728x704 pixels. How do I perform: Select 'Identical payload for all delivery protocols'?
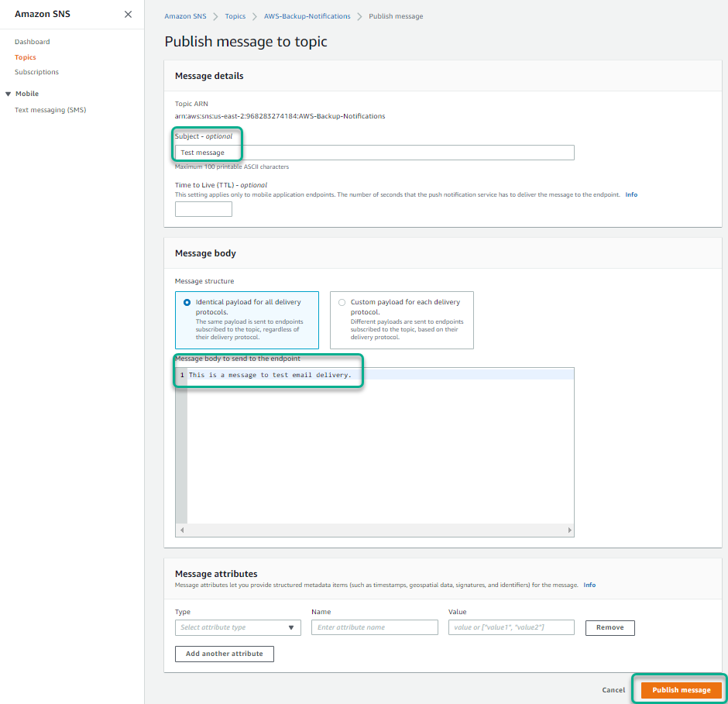click(186, 302)
